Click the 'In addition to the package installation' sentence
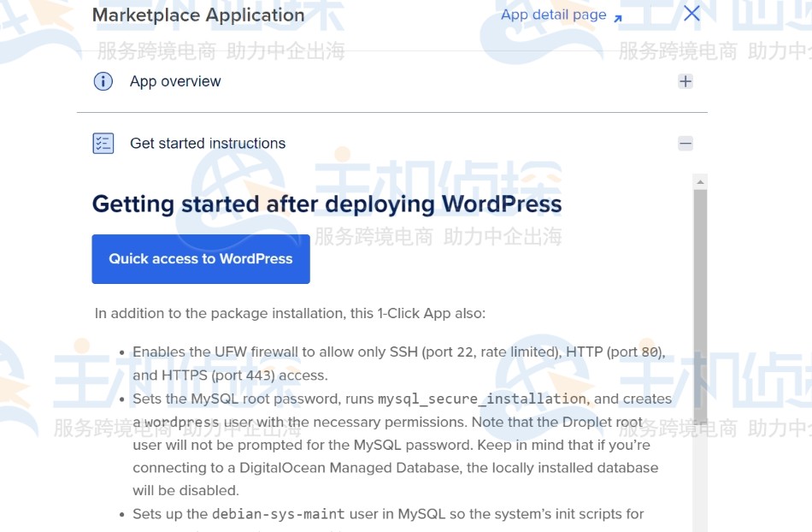Image resolution: width=812 pixels, height=532 pixels. pyautogui.click(x=290, y=313)
